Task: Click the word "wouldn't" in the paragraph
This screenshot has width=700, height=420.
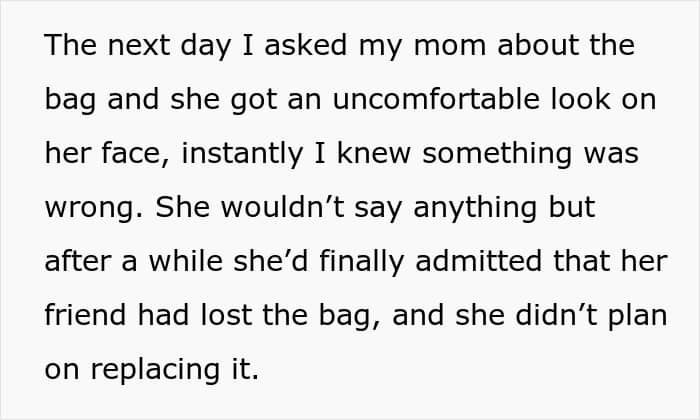Action: click(282, 207)
